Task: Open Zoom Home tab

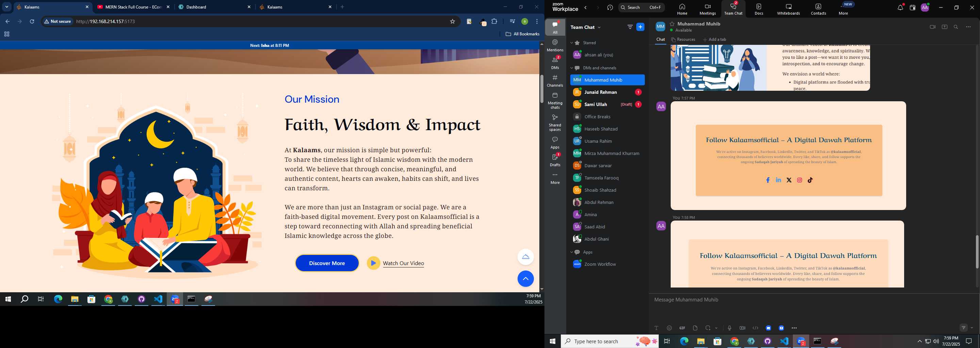Action: tap(682, 9)
